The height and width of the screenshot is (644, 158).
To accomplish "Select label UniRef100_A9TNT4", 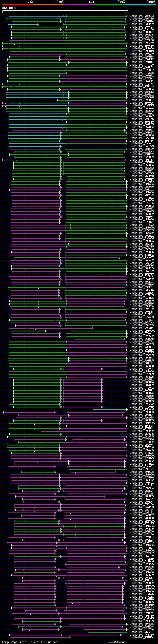I will tap(142, 62).
